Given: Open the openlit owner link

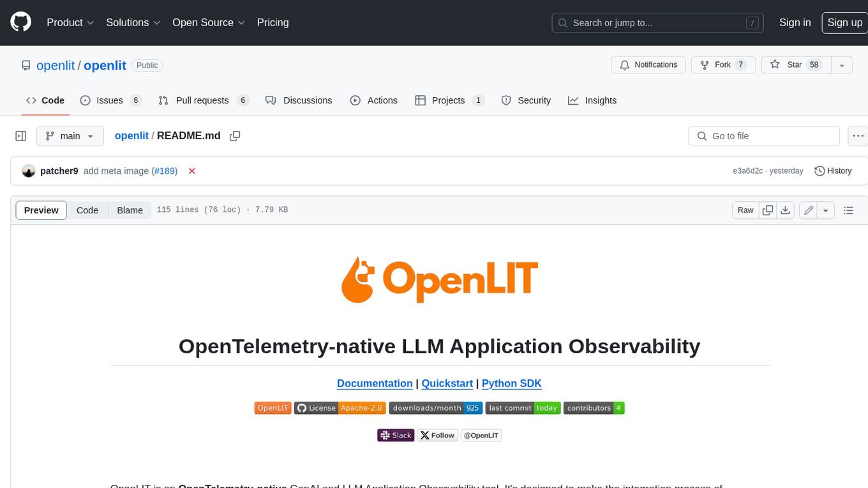Looking at the screenshot, I should click(x=56, y=65).
